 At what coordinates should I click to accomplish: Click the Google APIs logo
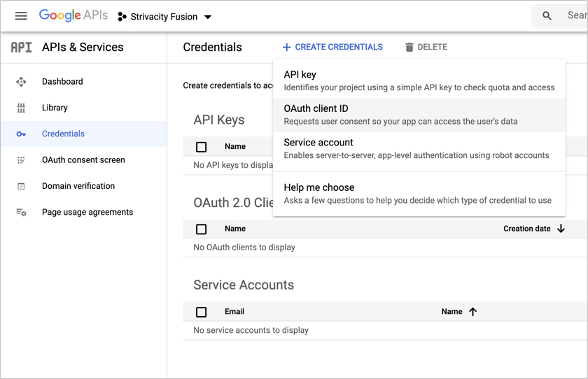point(73,16)
